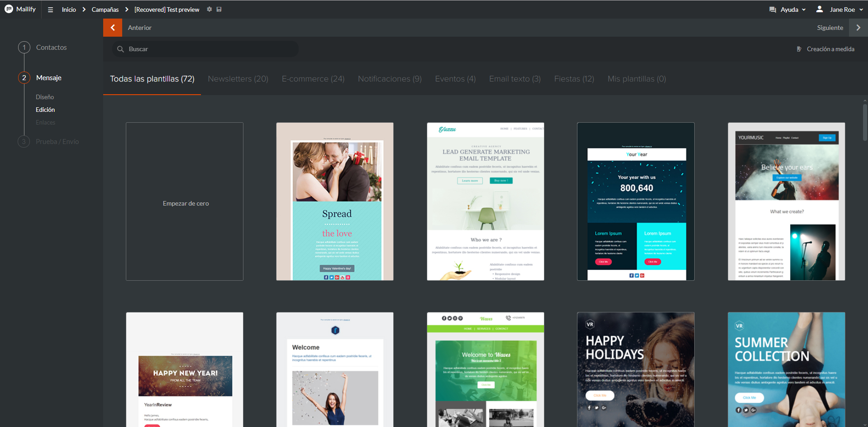The image size is (868, 427).
Task: Click the Anterior button label
Action: click(x=139, y=28)
